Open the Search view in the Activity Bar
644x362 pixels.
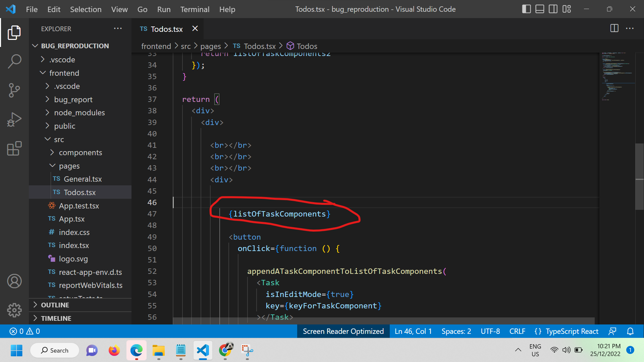[x=14, y=61]
